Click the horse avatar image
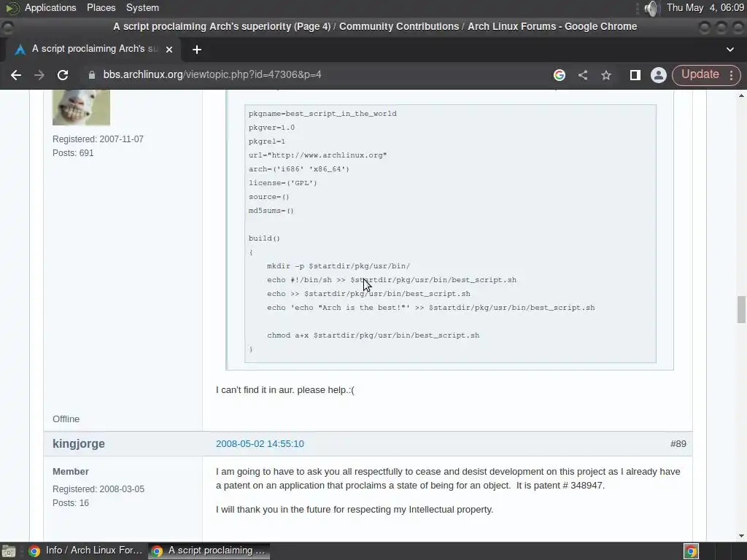Image resolution: width=747 pixels, height=560 pixels. (x=81, y=108)
